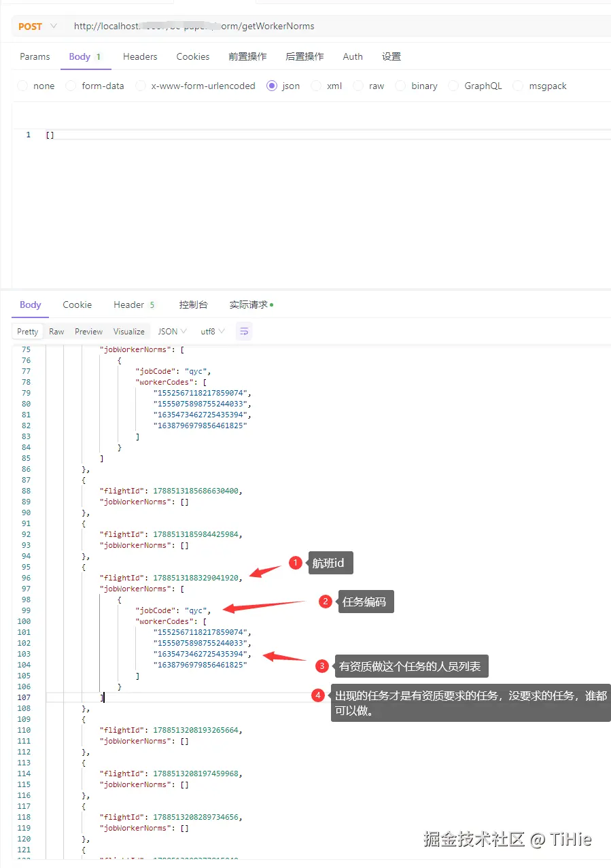
Task: Click flightId value 1788513185984425984
Action: coord(196,534)
